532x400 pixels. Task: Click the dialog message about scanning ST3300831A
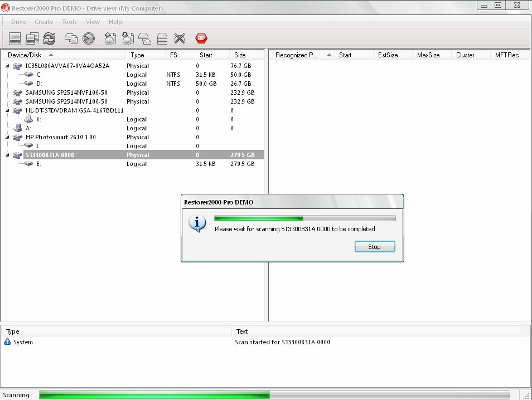[295, 229]
